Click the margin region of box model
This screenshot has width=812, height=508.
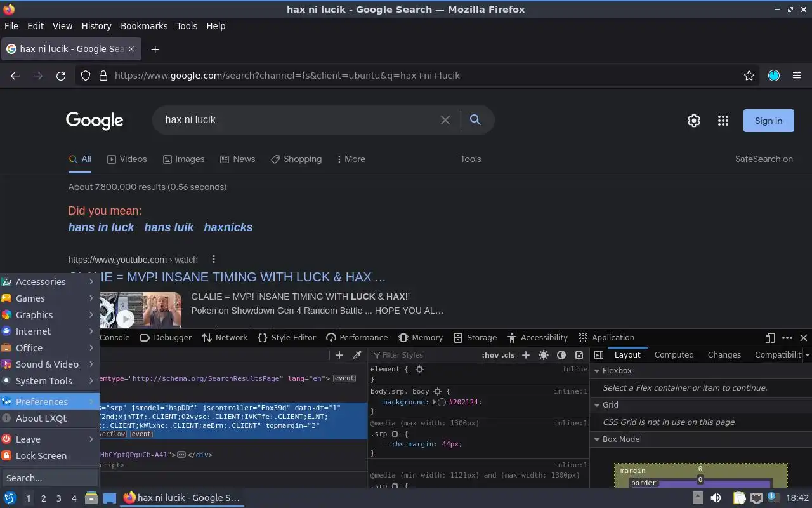pos(632,471)
